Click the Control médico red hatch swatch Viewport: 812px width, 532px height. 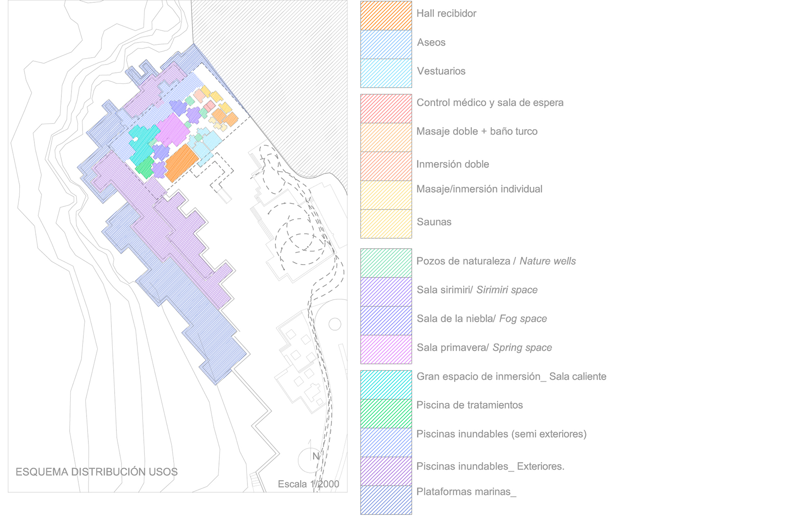pyautogui.click(x=386, y=109)
